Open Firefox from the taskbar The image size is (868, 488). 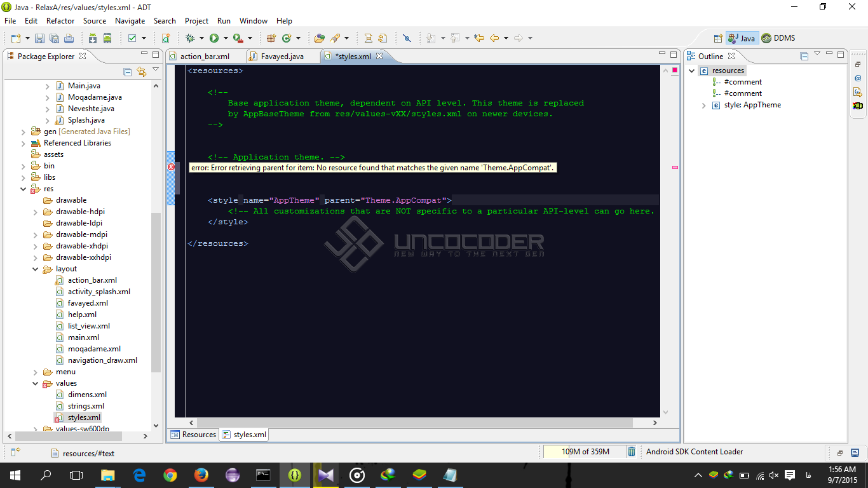click(x=201, y=475)
